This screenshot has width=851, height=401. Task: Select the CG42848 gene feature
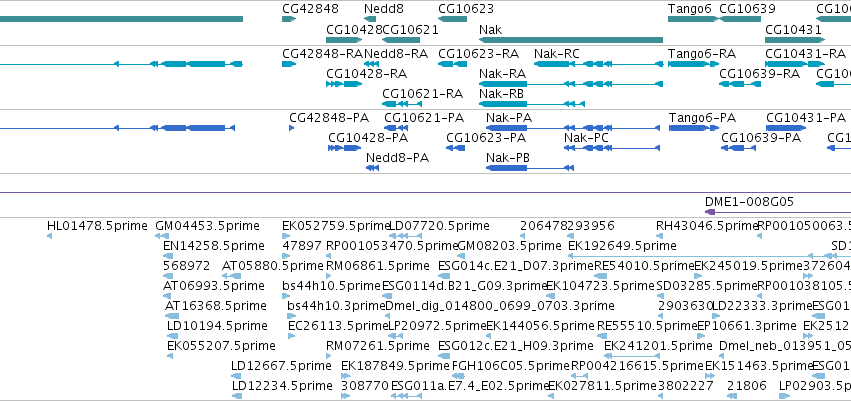pos(289,19)
